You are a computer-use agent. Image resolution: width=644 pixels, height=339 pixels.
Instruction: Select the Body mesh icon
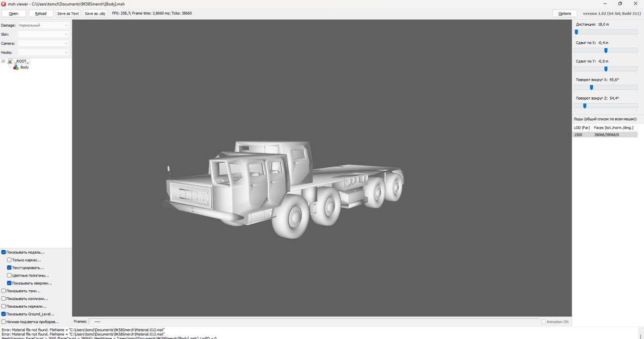click(16, 67)
